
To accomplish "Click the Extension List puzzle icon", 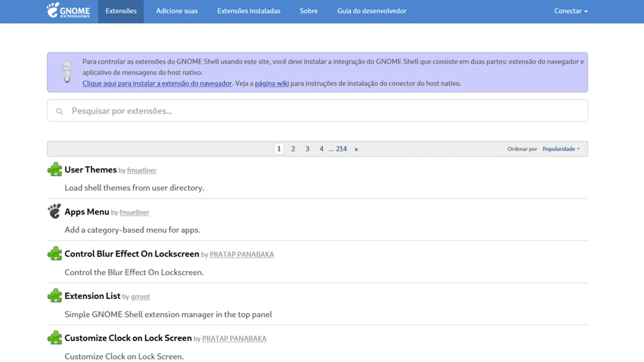I will pyautogui.click(x=55, y=296).
